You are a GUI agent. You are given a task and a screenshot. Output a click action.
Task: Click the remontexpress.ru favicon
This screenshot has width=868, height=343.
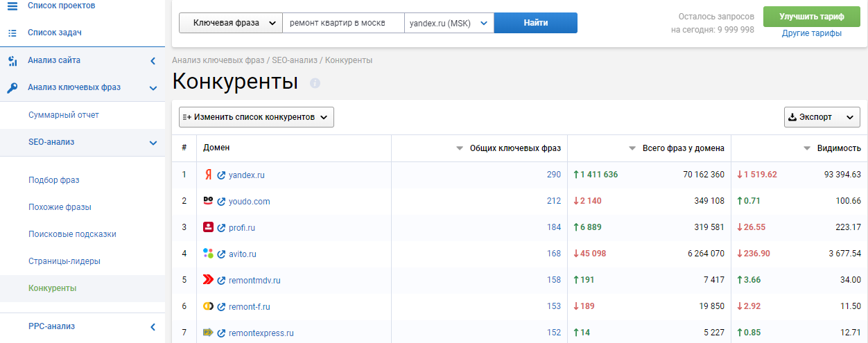(208, 333)
